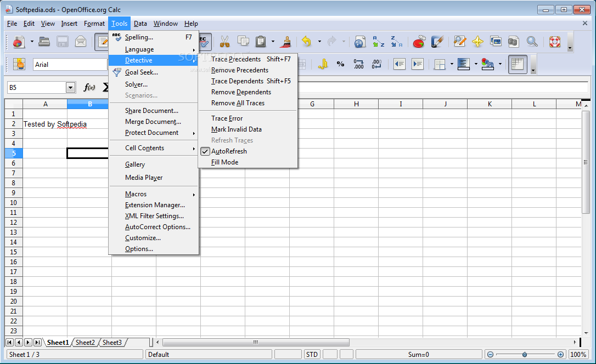
Task: Toggle the AutoRefresh checkmark item
Action: point(248,151)
